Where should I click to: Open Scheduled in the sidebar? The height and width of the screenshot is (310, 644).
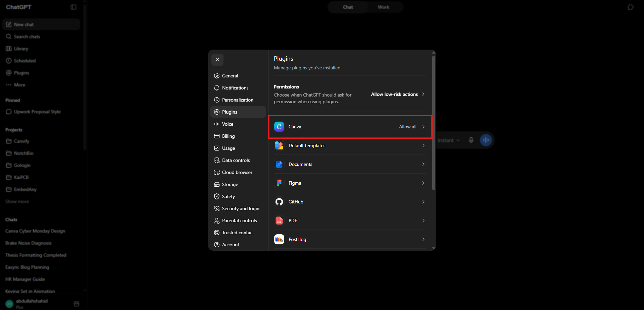coord(41,61)
